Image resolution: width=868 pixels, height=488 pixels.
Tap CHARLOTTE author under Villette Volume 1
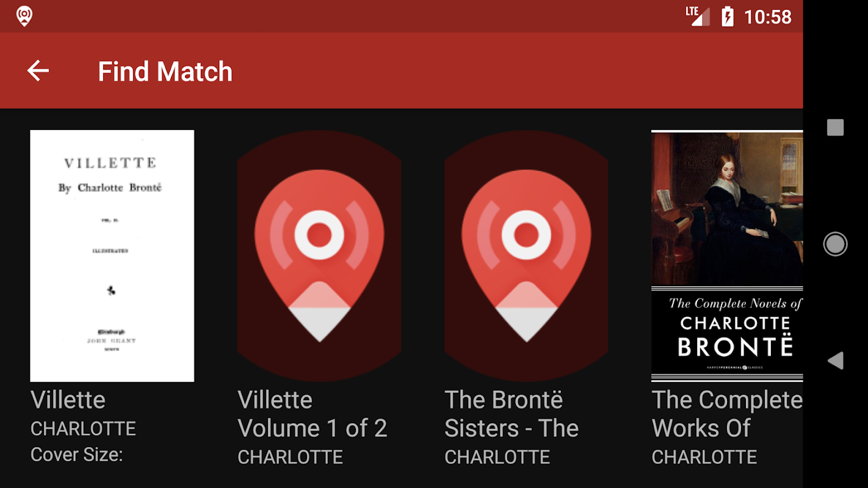[290, 457]
